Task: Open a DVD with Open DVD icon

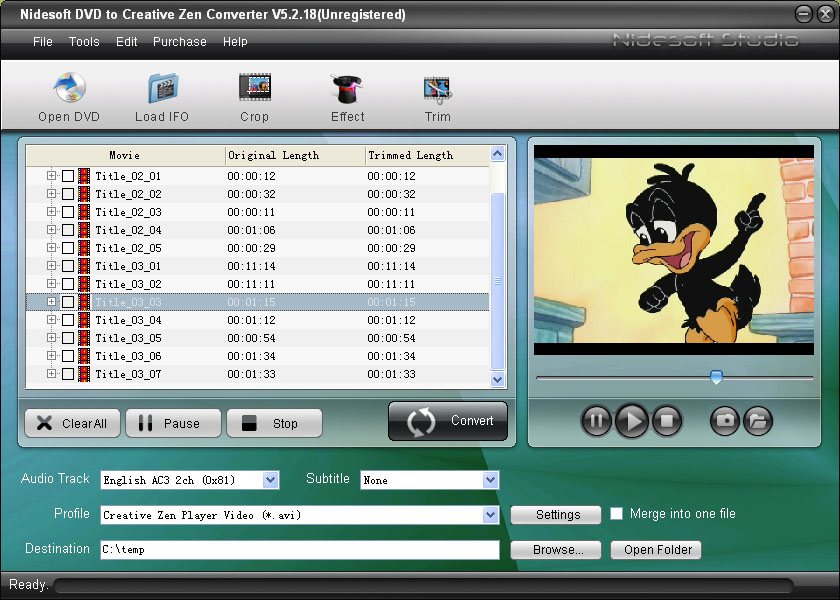Action: (69, 97)
